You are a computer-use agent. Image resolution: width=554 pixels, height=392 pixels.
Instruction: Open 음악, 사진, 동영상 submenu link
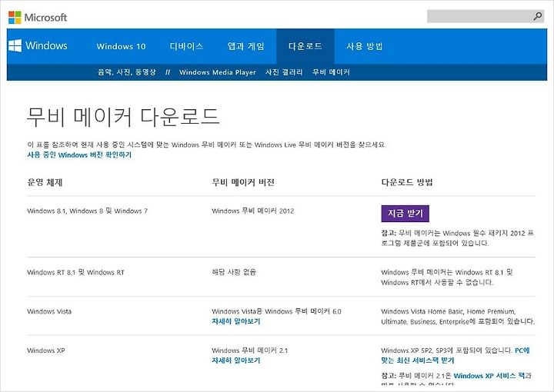tap(127, 72)
